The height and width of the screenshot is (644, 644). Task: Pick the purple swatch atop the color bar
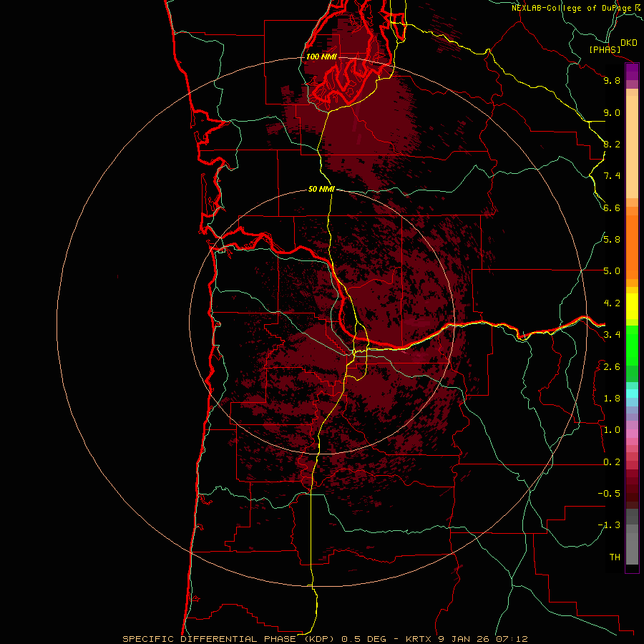[x=632, y=72]
